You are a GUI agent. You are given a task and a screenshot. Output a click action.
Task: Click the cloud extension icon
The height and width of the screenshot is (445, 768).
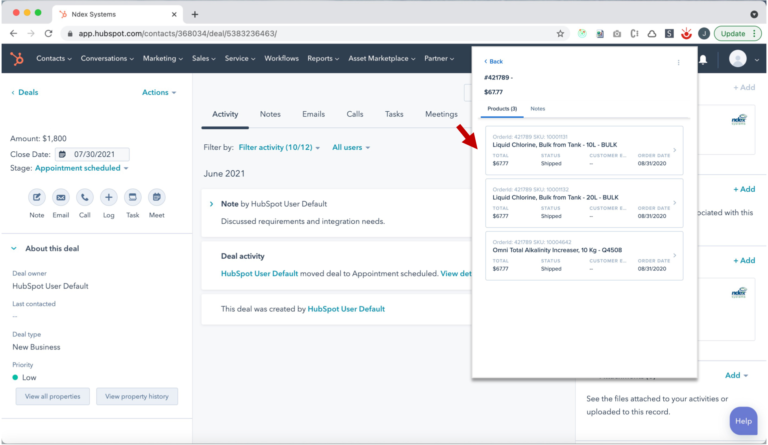652,34
